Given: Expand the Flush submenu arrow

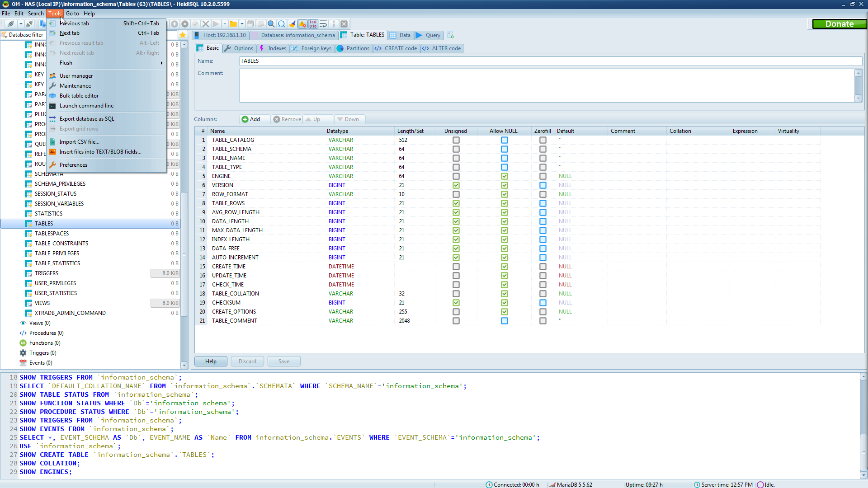Looking at the screenshot, I should (x=161, y=63).
